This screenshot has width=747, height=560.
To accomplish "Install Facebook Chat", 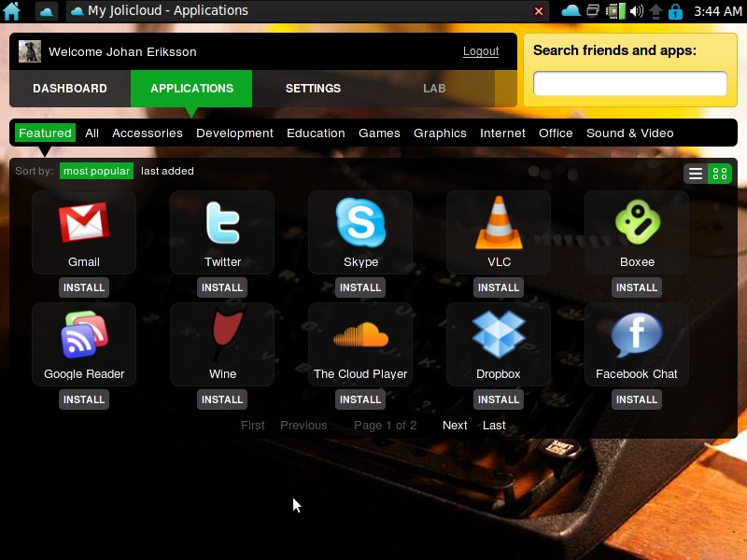I will (637, 399).
